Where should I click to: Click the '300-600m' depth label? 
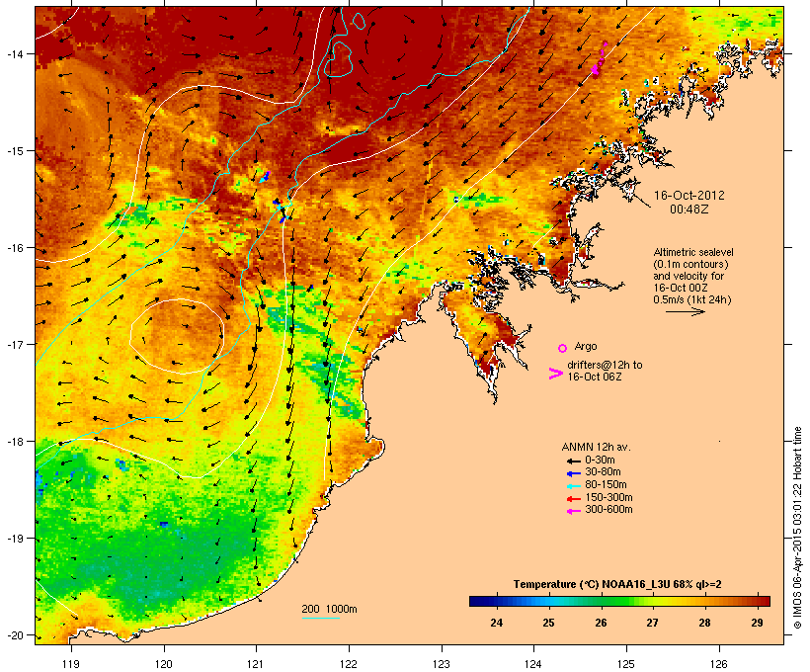(x=608, y=510)
